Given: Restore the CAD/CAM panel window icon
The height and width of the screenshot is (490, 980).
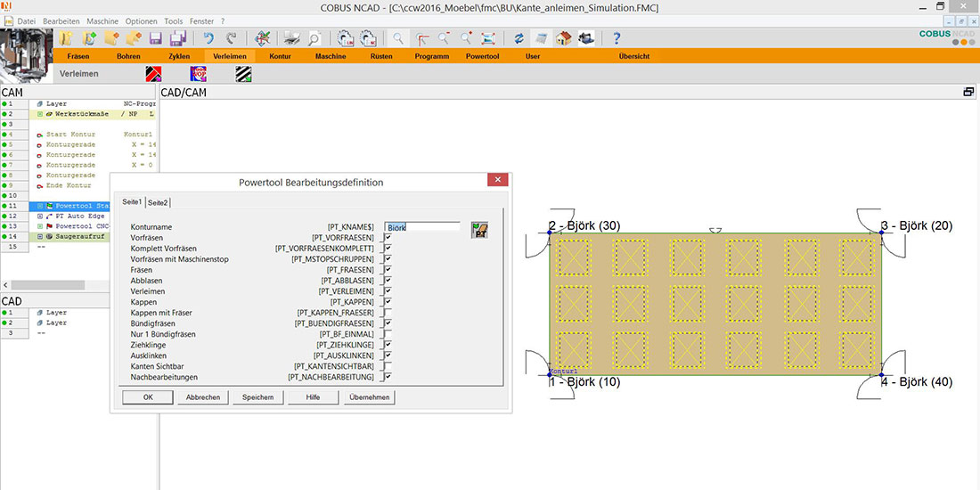Looking at the screenshot, I should 968,92.
